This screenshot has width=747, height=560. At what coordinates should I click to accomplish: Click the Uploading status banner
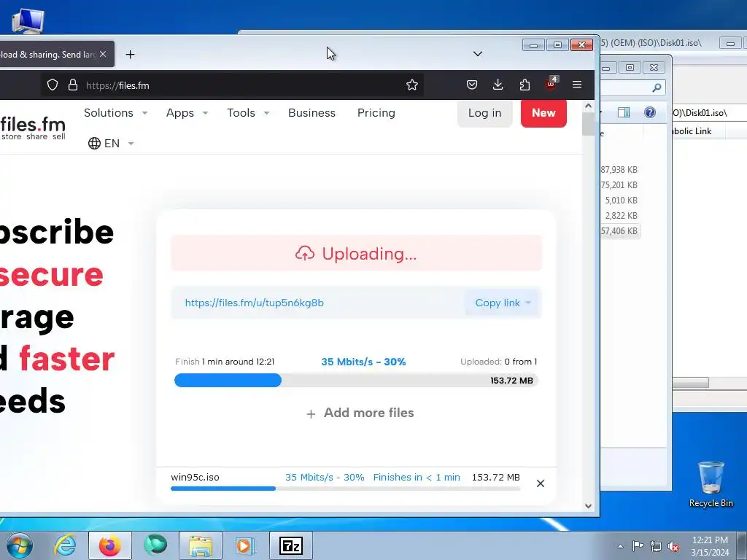[356, 253]
